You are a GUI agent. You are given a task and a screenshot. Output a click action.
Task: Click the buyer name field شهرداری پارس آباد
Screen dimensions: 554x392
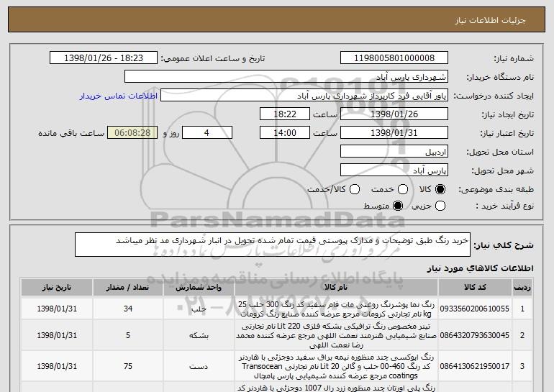click(286, 77)
